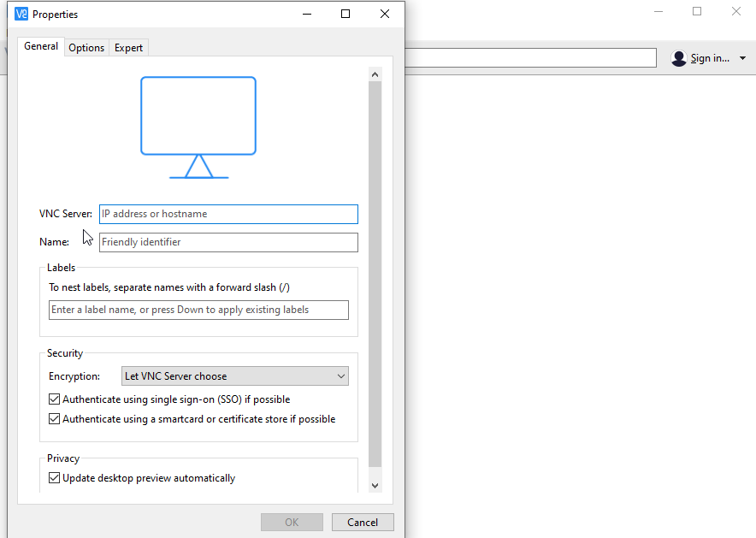Click the scrollbar down arrow in Properties
756x538 pixels.
pos(375,485)
